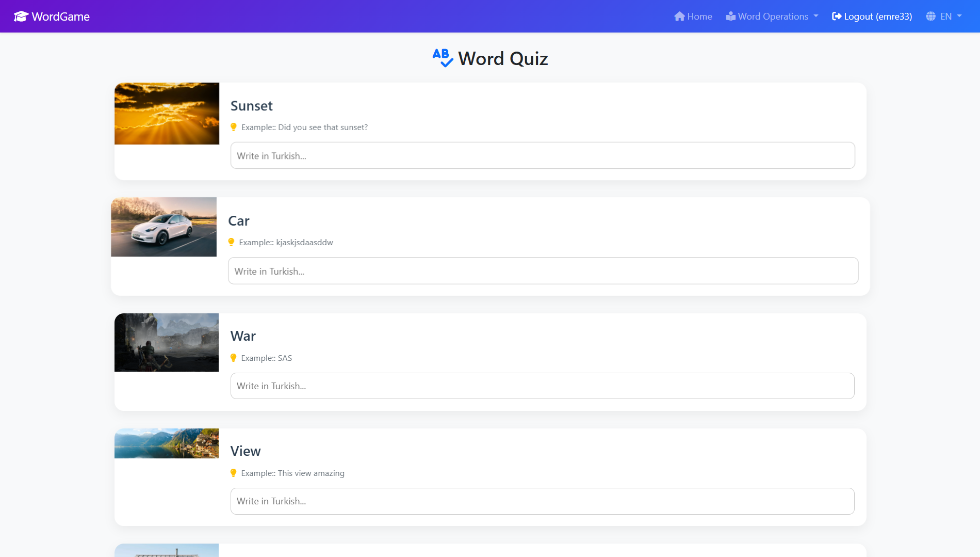Click the AB checkmark icon near Word Quiz title

442,58
